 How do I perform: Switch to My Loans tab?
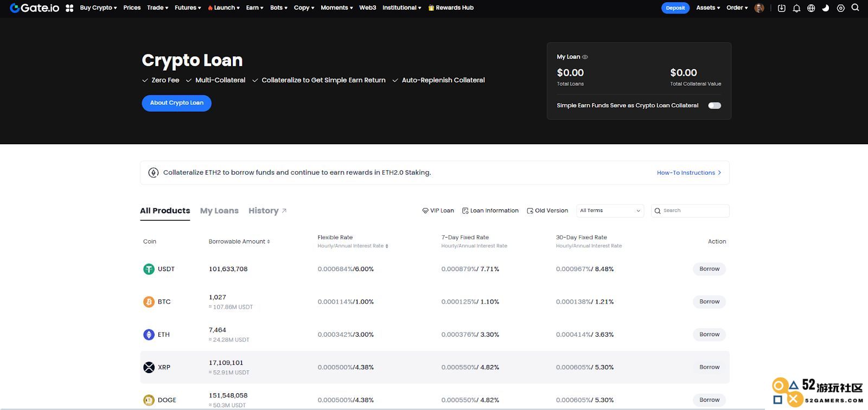(x=219, y=210)
